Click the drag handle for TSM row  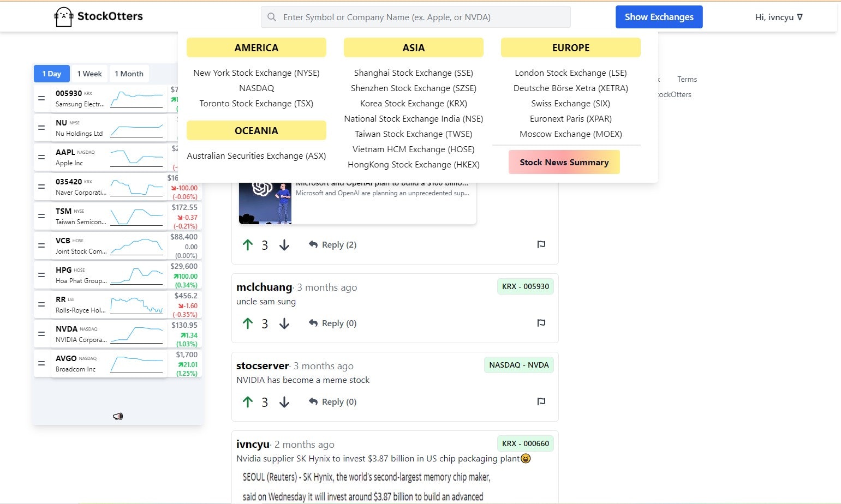click(x=41, y=217)
